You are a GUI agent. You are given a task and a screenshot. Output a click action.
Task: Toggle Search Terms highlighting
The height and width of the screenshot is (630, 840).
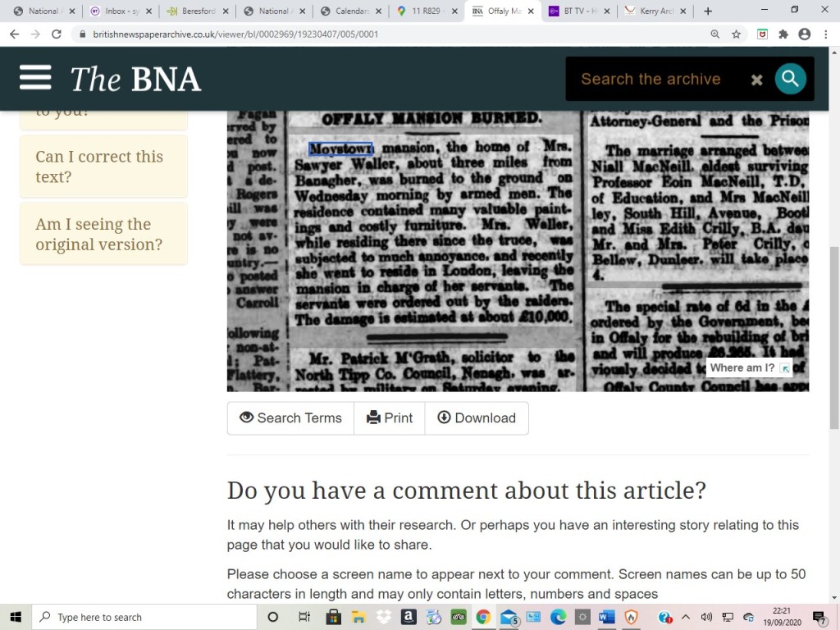290,418
